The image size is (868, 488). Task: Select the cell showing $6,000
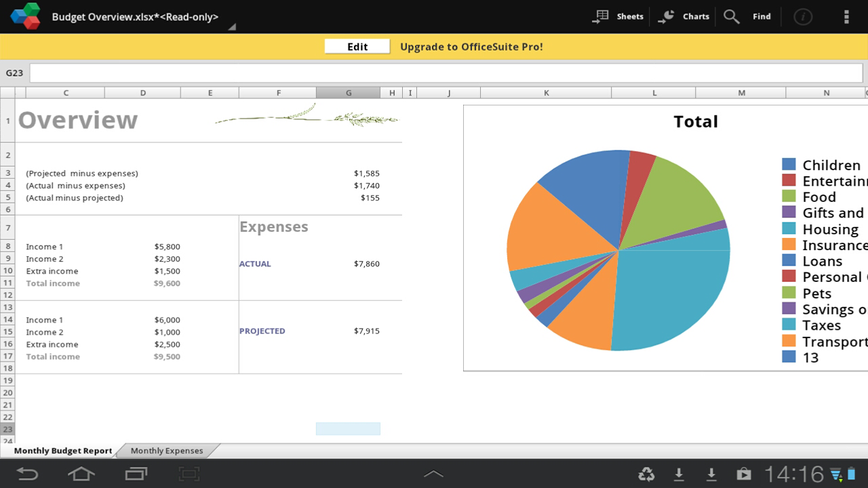(167, 320)
